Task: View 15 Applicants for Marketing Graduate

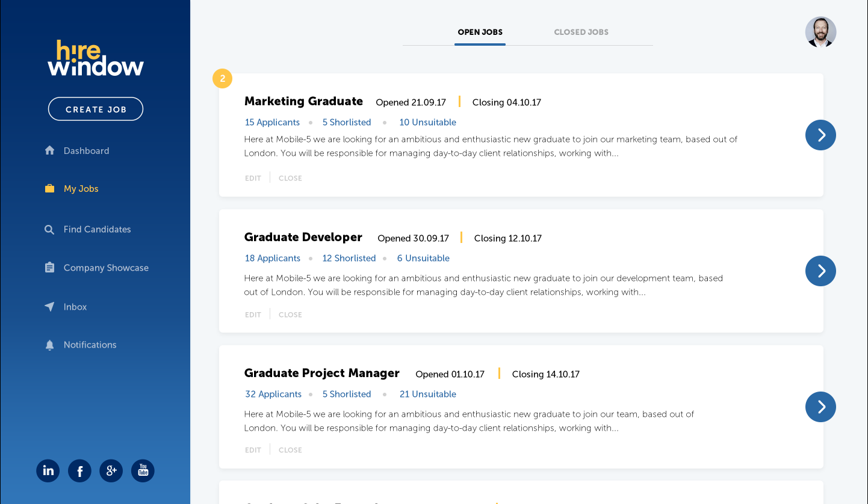Action: tap(272, 122)
